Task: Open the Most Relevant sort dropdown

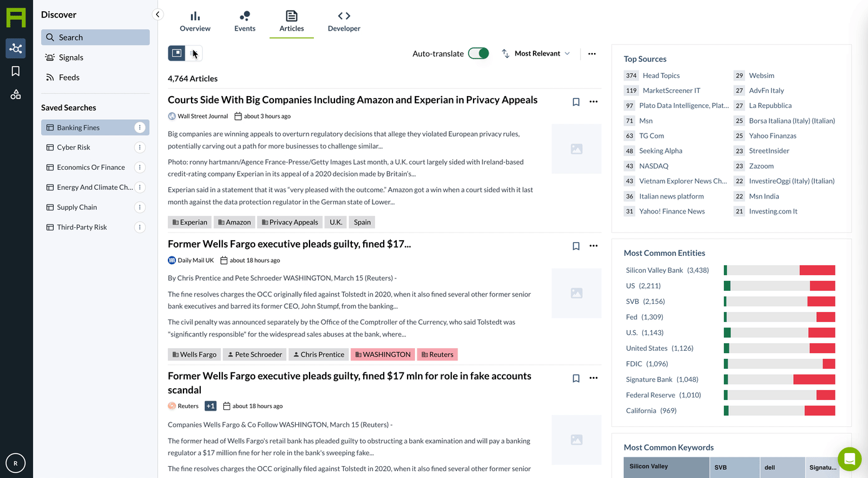Action: pos(536,54)
